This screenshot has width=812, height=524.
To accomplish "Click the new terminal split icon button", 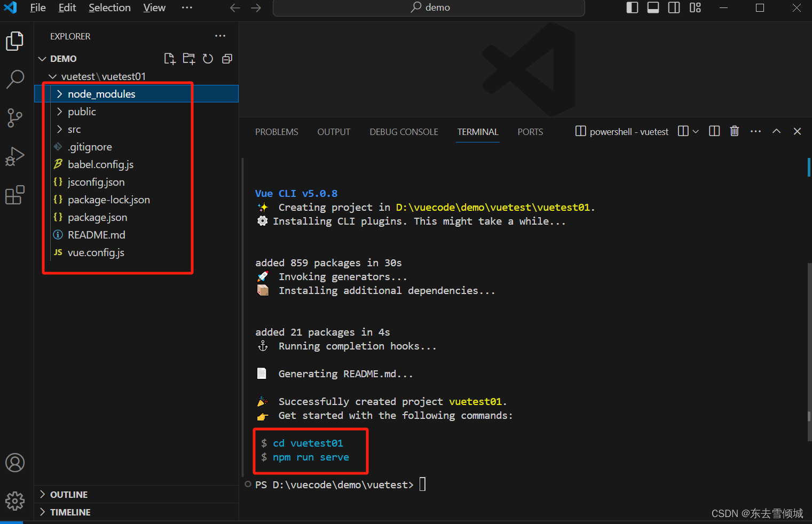I will pos(683,131).
